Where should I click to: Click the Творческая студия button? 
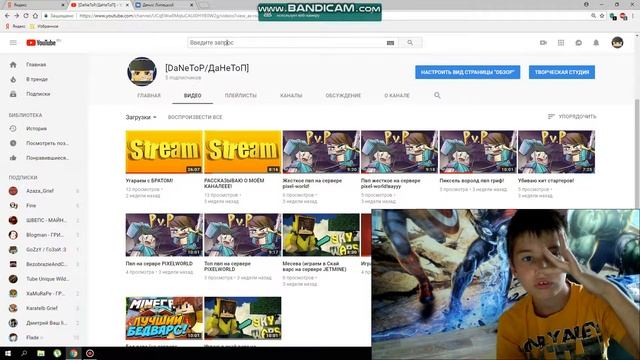click(x=562, y=72)
